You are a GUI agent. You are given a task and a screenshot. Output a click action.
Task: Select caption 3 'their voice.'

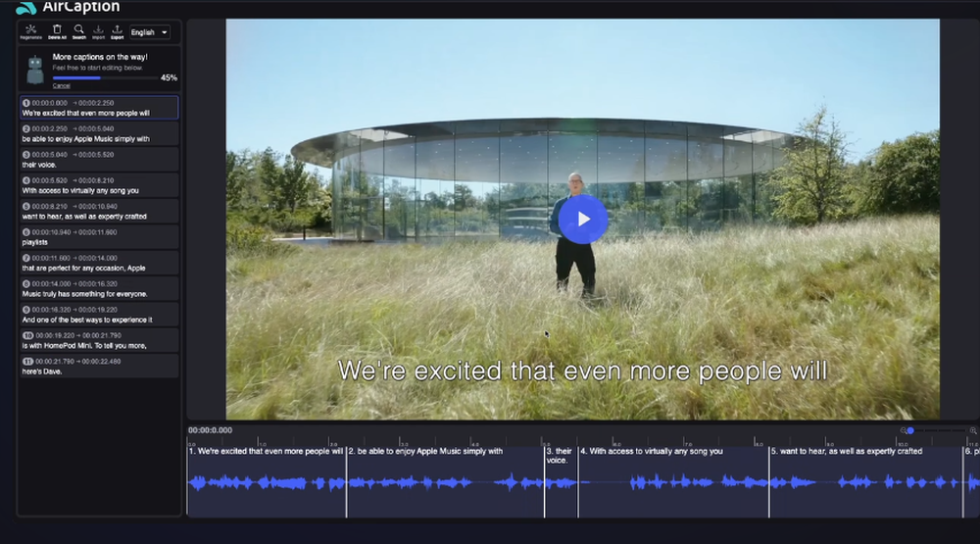click(99, 160)
